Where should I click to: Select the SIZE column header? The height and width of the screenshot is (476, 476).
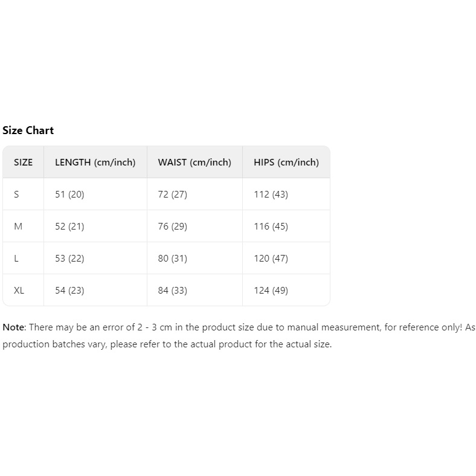coord(23,162)
